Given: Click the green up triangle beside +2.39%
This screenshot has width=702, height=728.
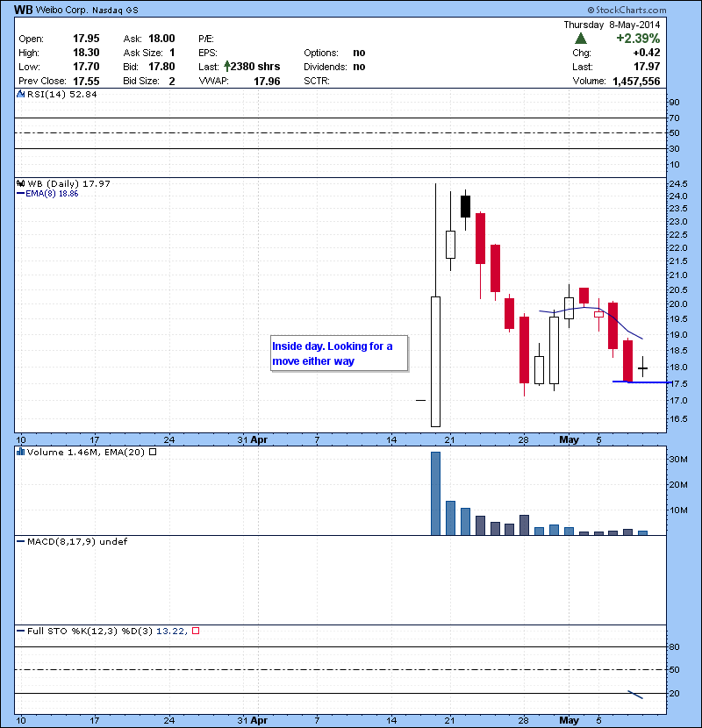Looking at the screenshot, I should click(581, 39).
